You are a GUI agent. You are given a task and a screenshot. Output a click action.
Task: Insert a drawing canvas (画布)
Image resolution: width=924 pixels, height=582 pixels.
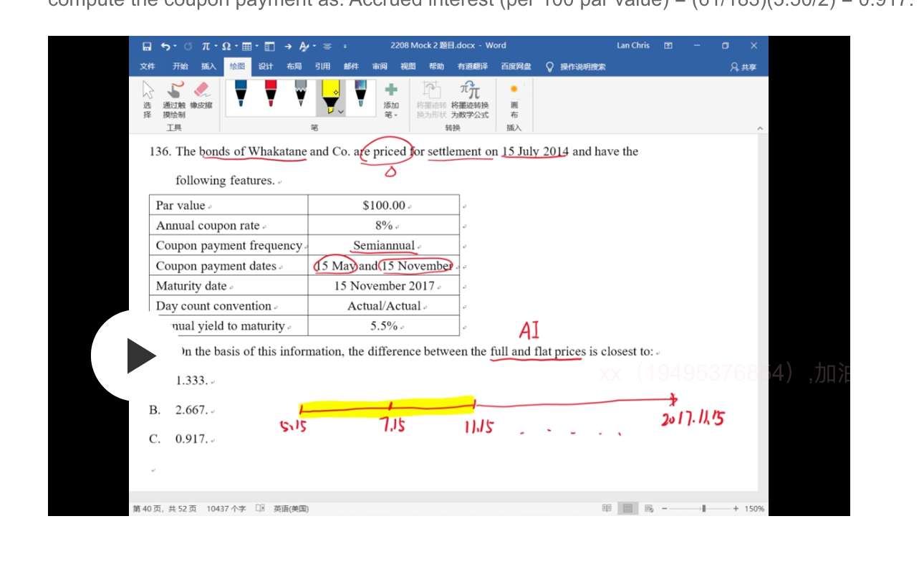tap(514, 98)
